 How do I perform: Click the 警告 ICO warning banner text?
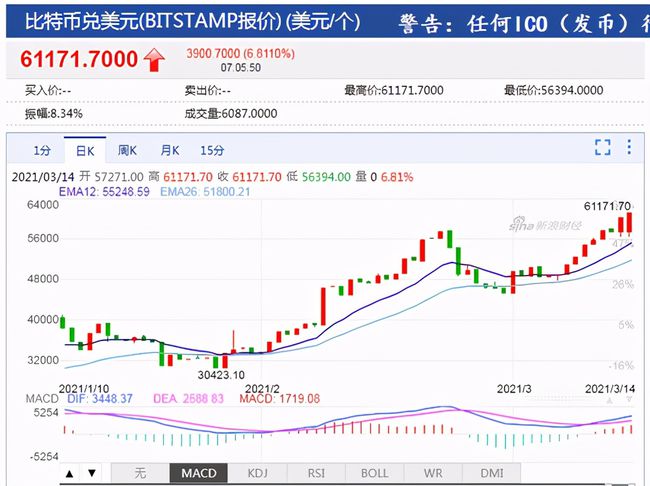click(524, 23)
